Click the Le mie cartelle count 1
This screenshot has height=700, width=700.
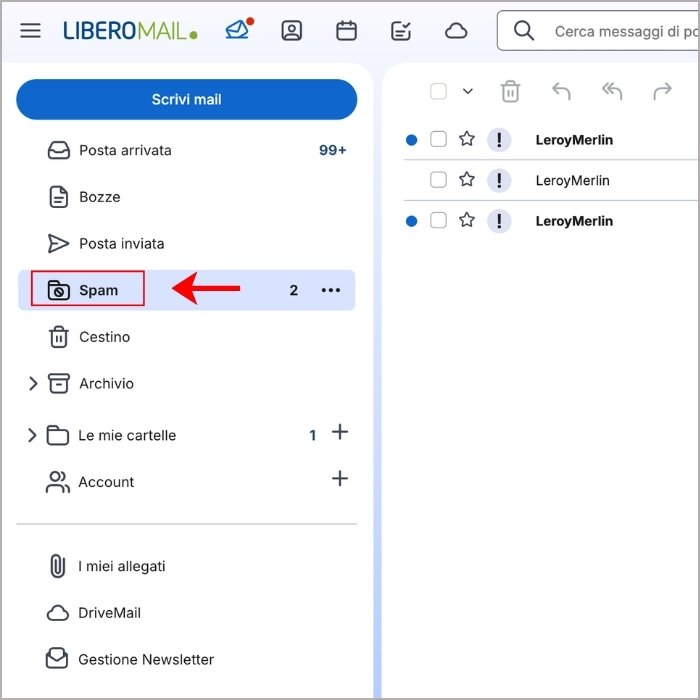pyautogui.click(x=313, y=435)
